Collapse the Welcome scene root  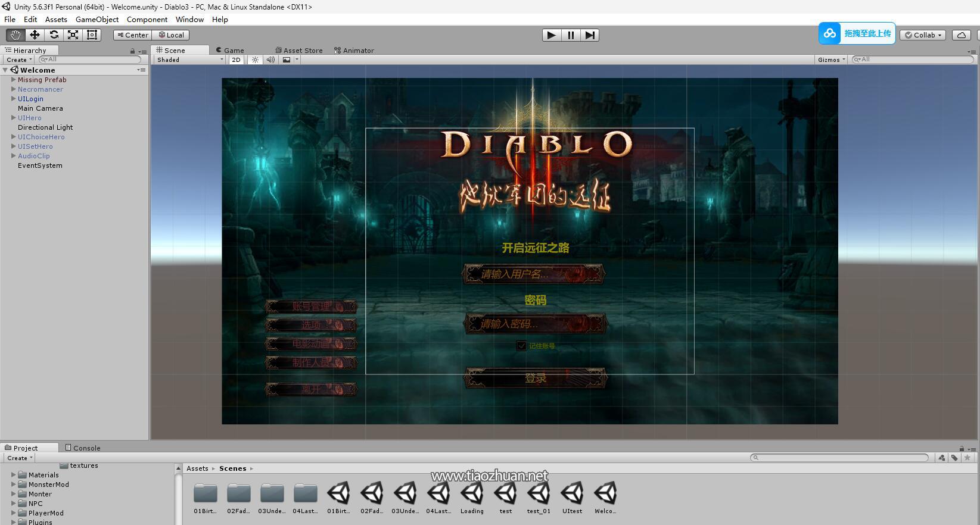click(x=5, y=70)
